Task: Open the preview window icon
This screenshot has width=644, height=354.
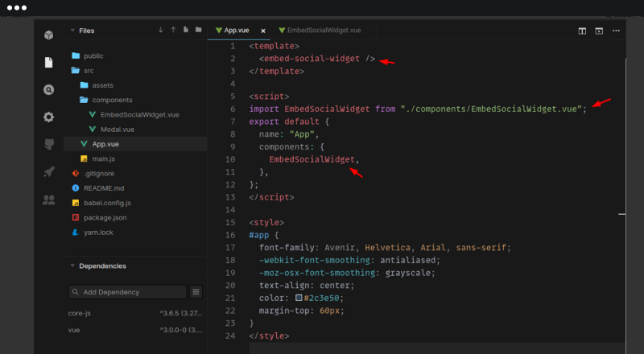Action: pos(599,31)
